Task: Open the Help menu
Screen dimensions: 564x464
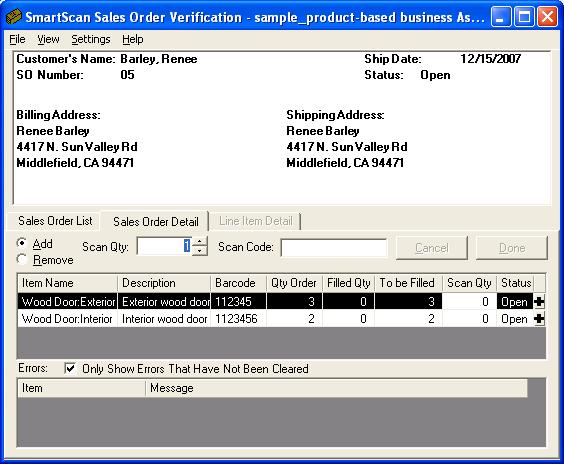Action: click(133, 39)
